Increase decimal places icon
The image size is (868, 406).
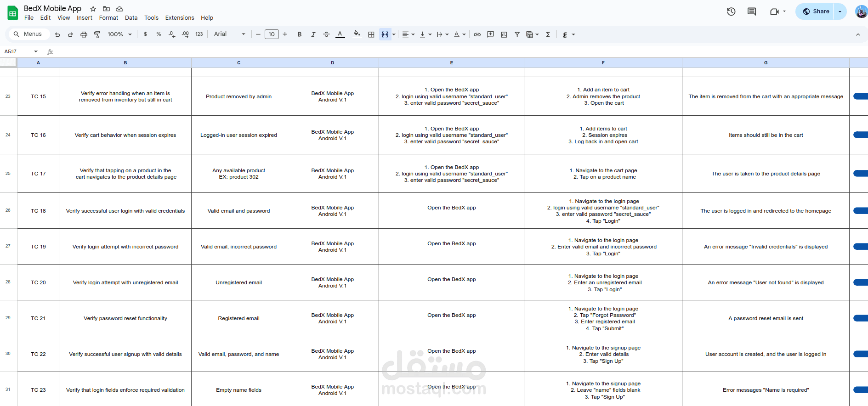click(185, 34)
